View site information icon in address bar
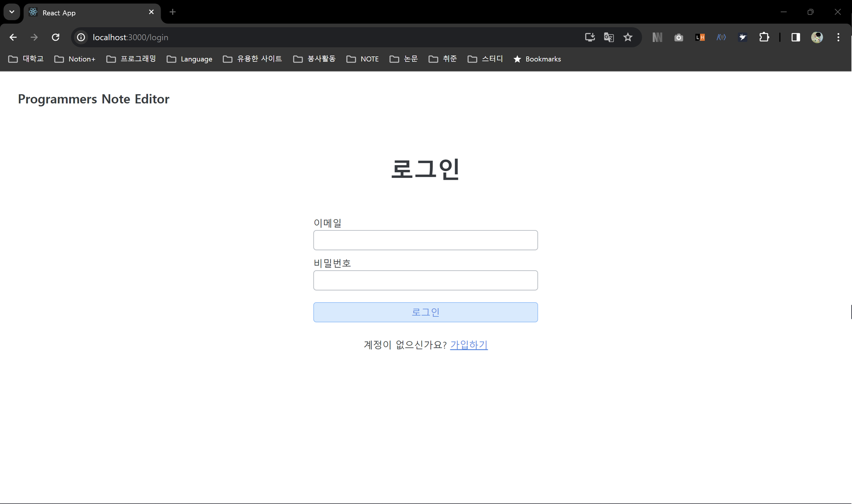Image resolution: width=852 pixels, height=504 pixels. click(x=81, y=37)
